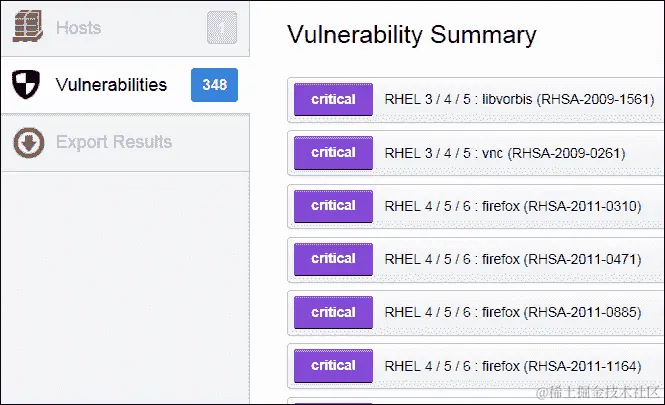
Task: Click critical badge for firefox RHSA-2011-0310
Action: (x=333, y=206)
